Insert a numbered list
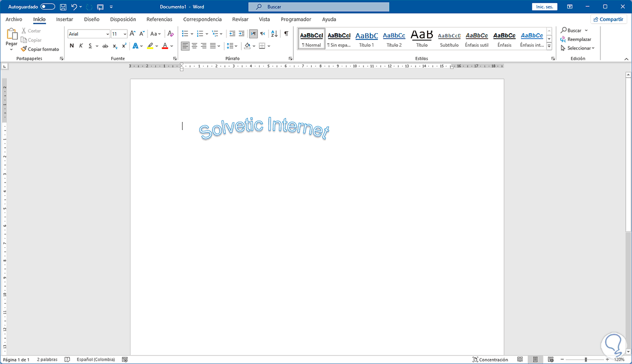 tap(200, 34)
